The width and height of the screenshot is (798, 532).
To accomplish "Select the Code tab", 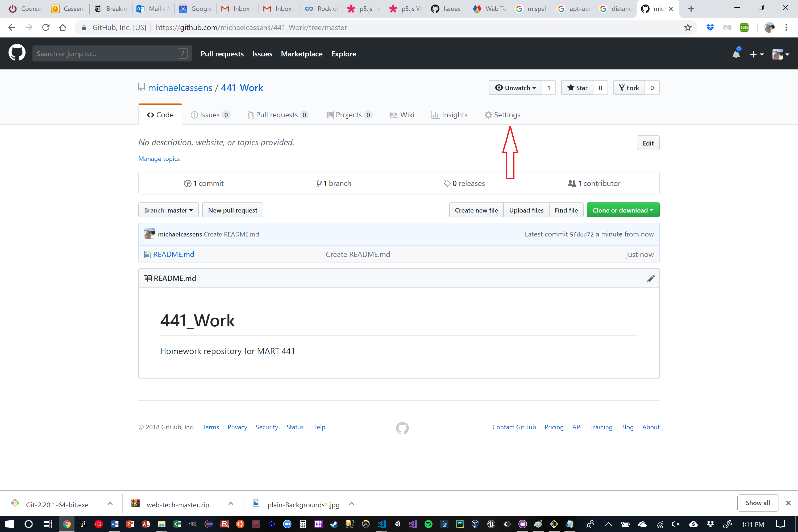I will click(x=160, y=115).
